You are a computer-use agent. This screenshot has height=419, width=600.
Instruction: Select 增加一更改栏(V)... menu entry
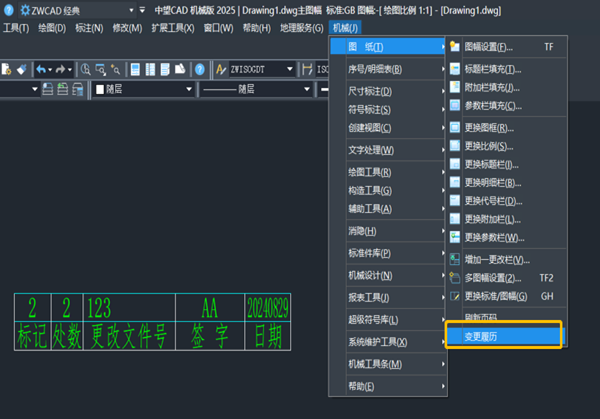pos(507,260)
